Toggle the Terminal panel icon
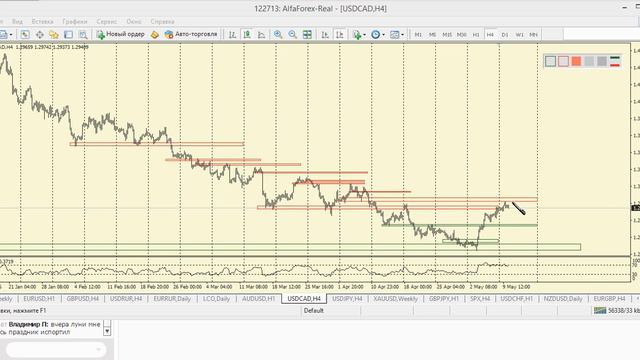Image resolution: width=640 pixels, height=360 pixels. click(68, 35)
